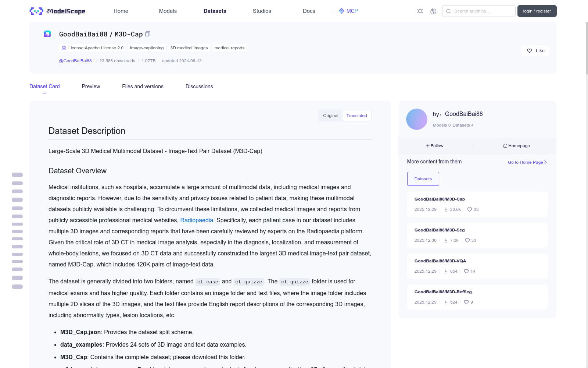Toggle the light/dark theme sun icon

pos(420,11)
